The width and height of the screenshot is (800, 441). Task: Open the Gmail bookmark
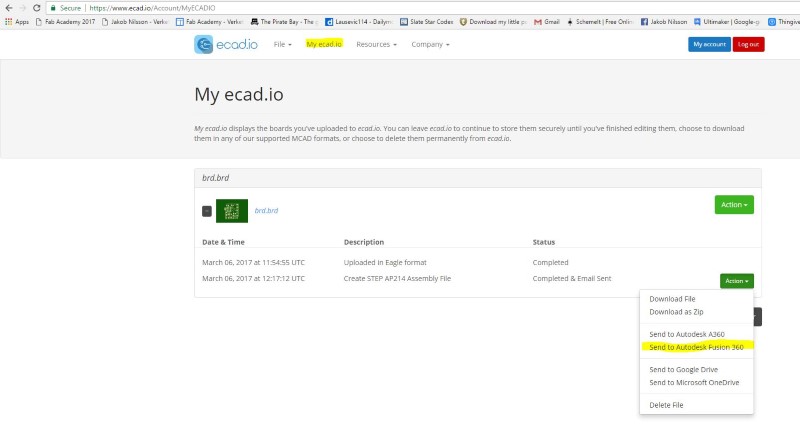point(546,22)
